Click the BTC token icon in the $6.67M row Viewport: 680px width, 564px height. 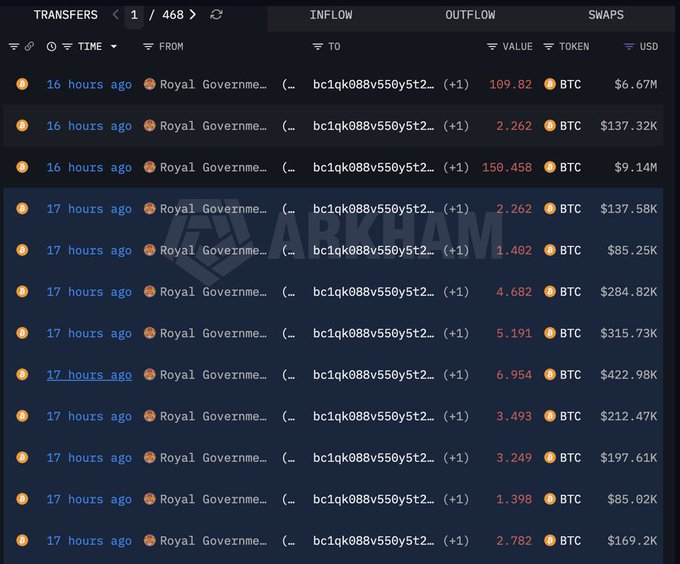pos(550,84)
